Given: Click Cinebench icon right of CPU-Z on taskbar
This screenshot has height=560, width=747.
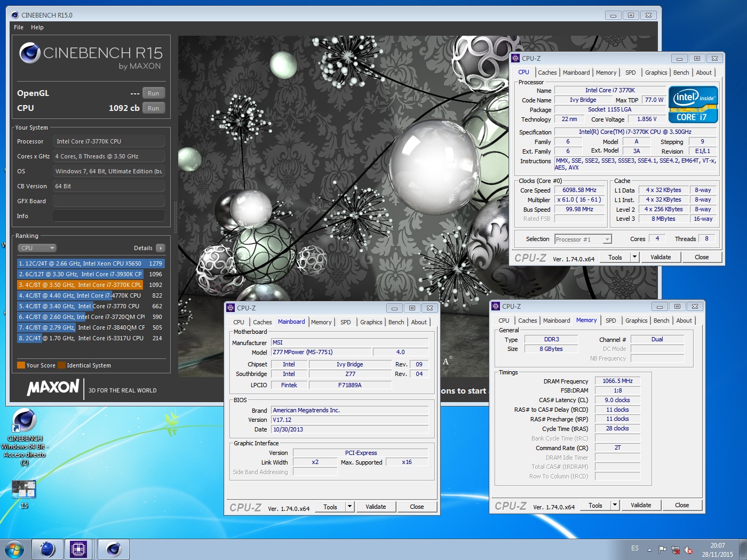Looking at the screenshot, I should click(114, 549).
